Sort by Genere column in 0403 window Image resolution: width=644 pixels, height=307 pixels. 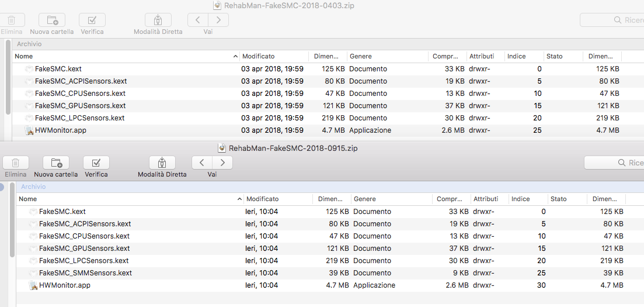(388, 56)
